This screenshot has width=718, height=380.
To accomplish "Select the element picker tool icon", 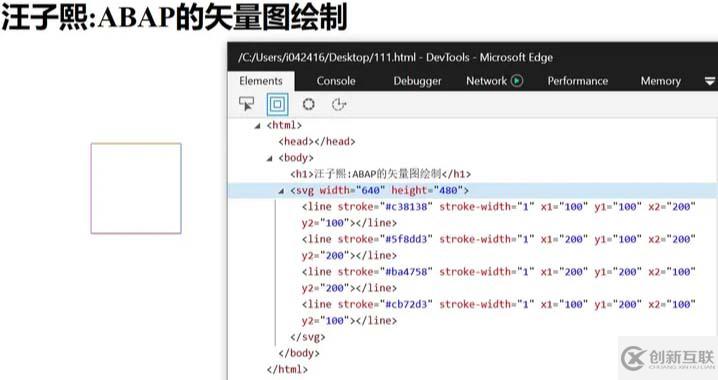I will [x=246, y=104].
